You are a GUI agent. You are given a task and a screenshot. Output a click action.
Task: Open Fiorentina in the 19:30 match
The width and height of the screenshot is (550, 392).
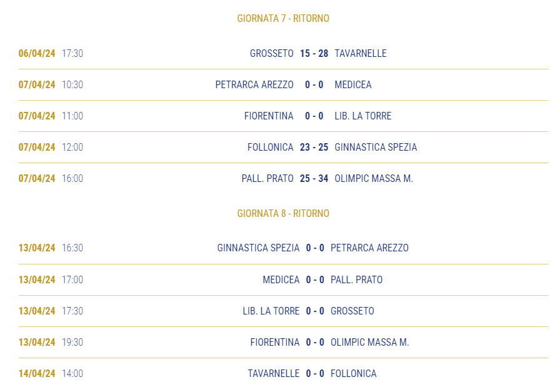point(275,342)
